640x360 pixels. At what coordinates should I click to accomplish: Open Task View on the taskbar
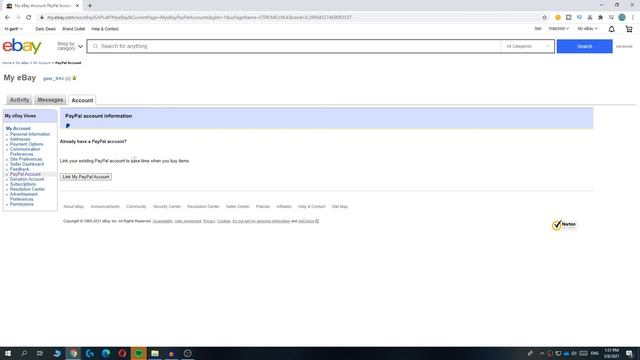tap(40, 353)
